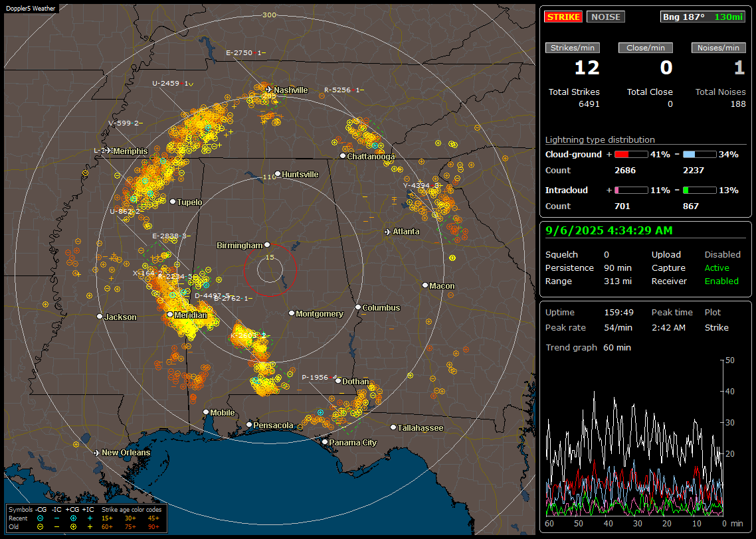This screenshot has width=756, height=539.
Task: Click the NOISE indicator lamp
Action: coord(606,17)
